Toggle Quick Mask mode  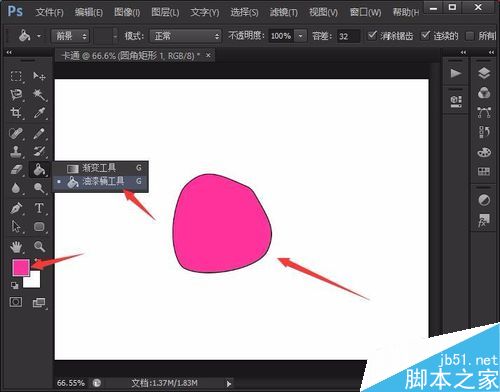click(x=16, y=302)
